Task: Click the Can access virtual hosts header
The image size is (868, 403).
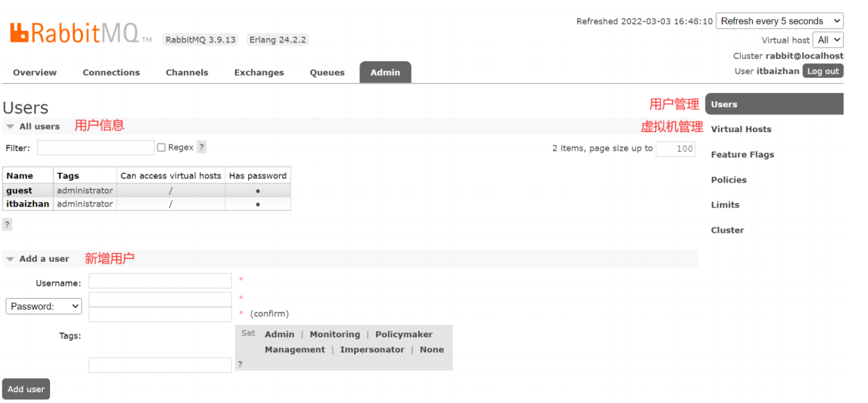Action: point(171,176)
